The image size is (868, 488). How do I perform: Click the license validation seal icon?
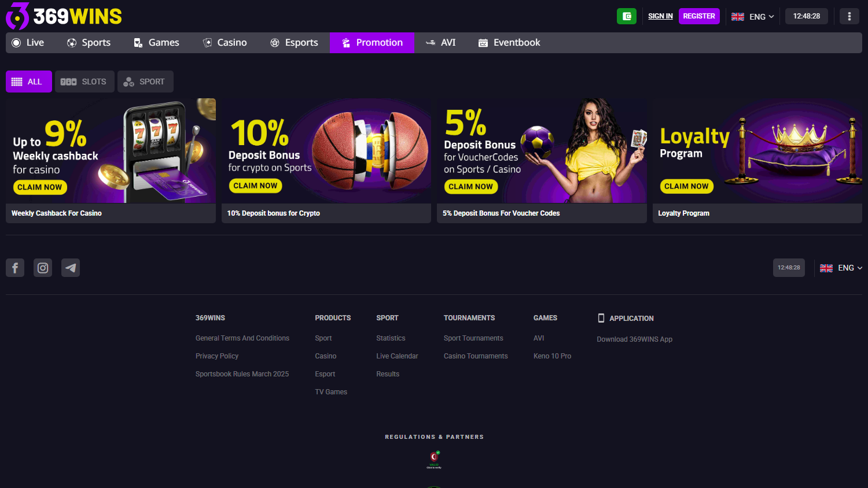pyautogui.click(x=434, y=459)
